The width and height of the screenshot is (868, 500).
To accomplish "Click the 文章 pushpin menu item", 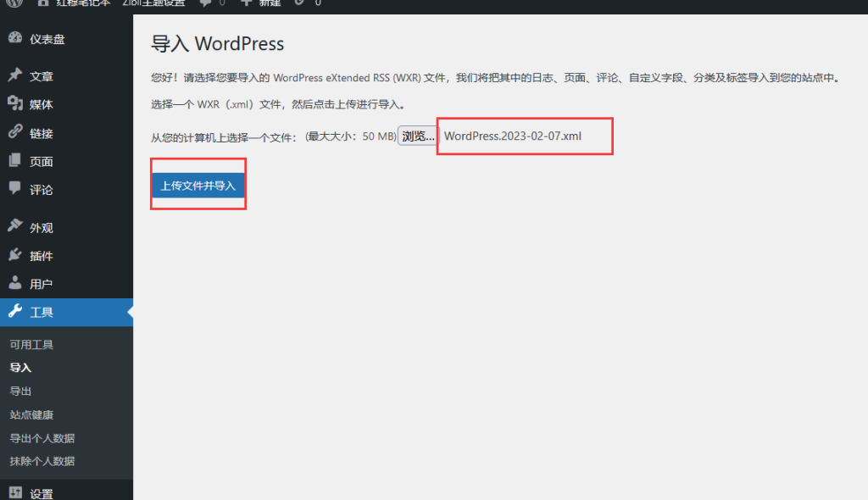I will [x=42, y=76].
